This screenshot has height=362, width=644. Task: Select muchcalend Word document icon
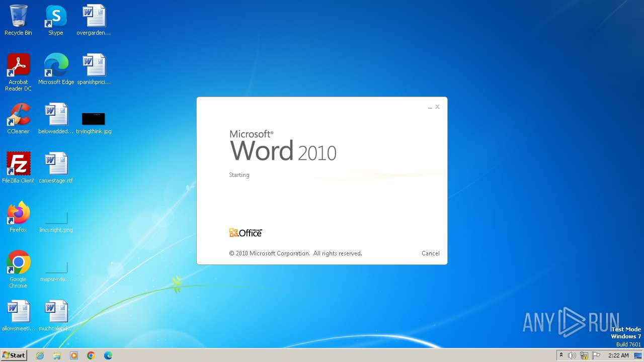coord(56,316)
